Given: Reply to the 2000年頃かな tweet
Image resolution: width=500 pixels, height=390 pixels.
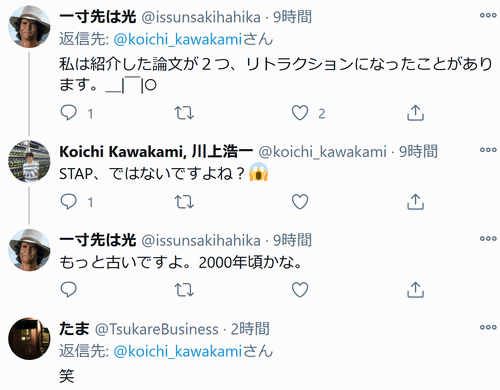Looking at the screenshot, I should point(69,290).
